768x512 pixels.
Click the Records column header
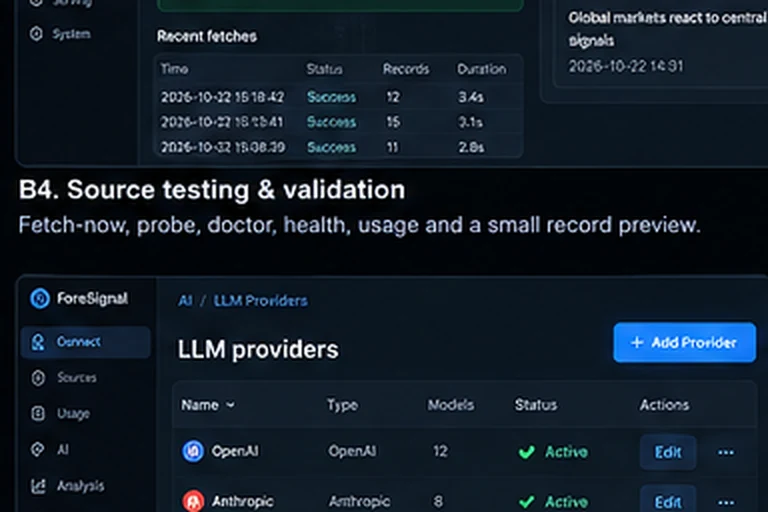(406, 69)
